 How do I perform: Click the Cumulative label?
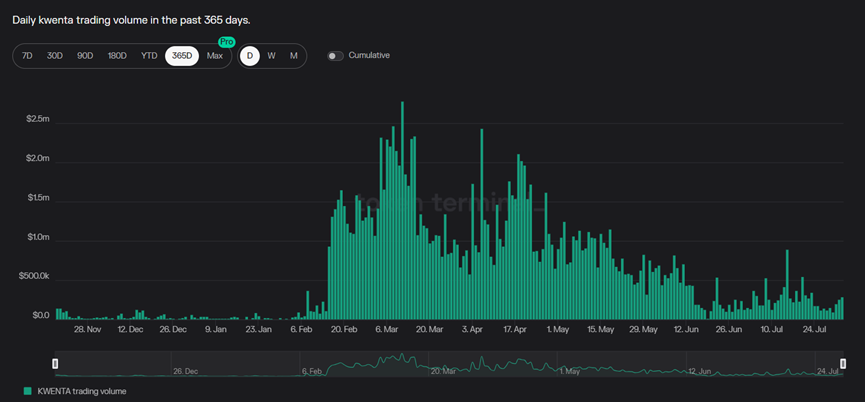click(369, 56)
